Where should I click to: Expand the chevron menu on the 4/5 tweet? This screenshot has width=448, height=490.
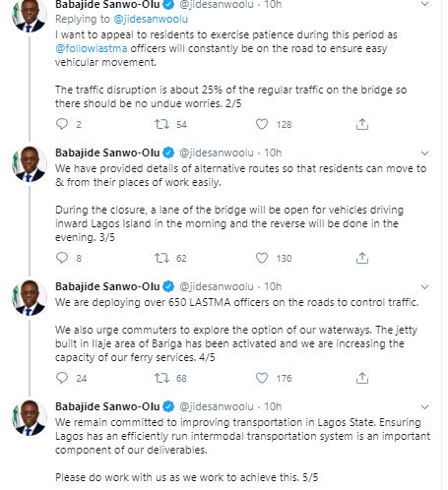(424, 287)
